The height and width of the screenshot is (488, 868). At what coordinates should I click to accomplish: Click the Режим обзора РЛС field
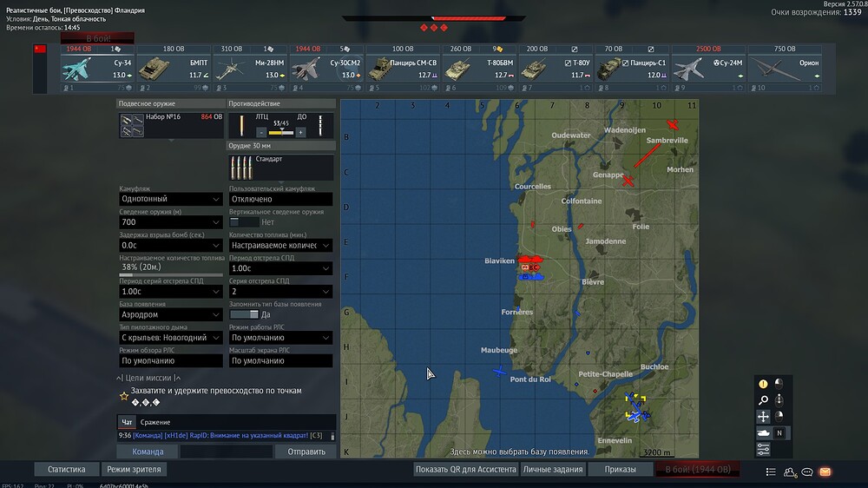point(170,360)
